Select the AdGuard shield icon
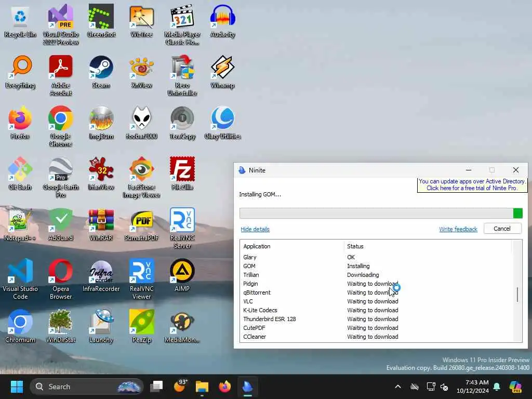532x399 pixels. click(x=61, y=225)
